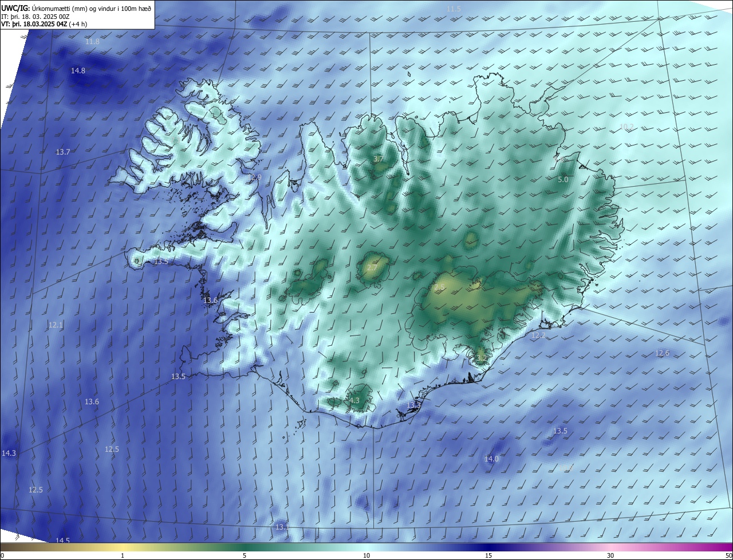Click the 10.2 value label
Viewport: 733px width, 560px height.
[627, 127]
